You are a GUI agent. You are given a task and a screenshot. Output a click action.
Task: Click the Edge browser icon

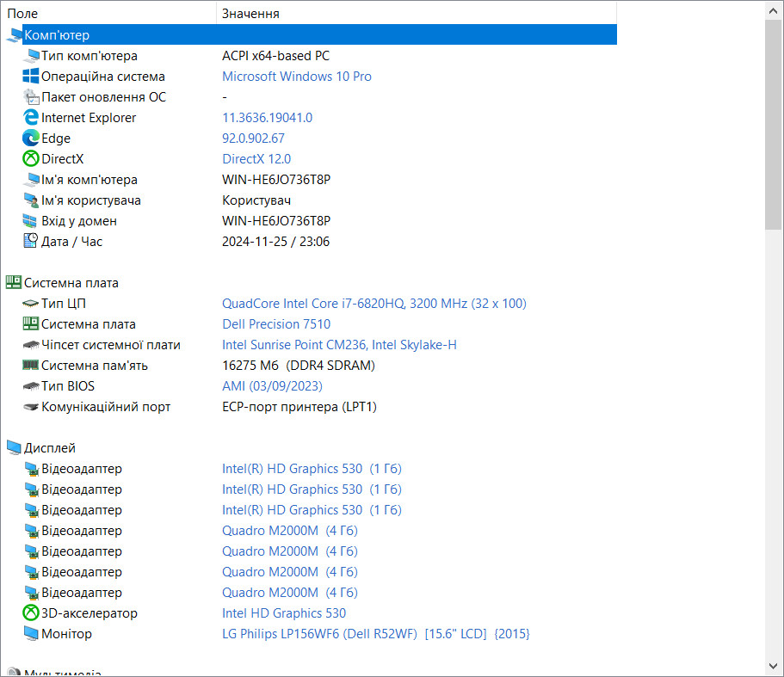(30, 138)
